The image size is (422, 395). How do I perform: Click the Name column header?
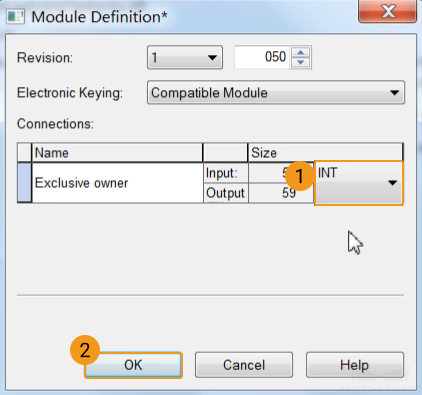[117, 153]
